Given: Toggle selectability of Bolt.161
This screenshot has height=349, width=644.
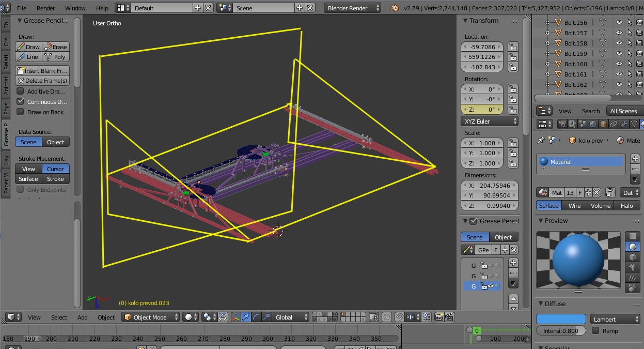Looking at the screenshot, I should coord(630,74).
